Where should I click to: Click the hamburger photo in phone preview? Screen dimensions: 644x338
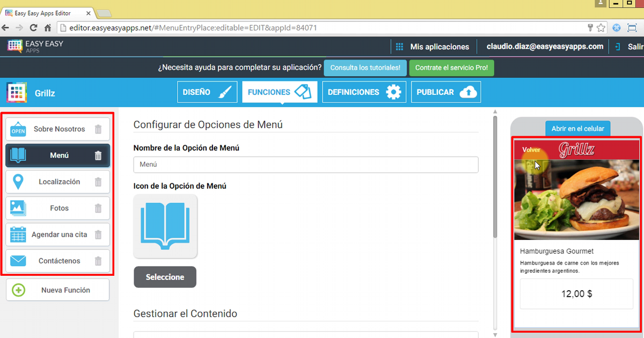click(x=577, y=199)
